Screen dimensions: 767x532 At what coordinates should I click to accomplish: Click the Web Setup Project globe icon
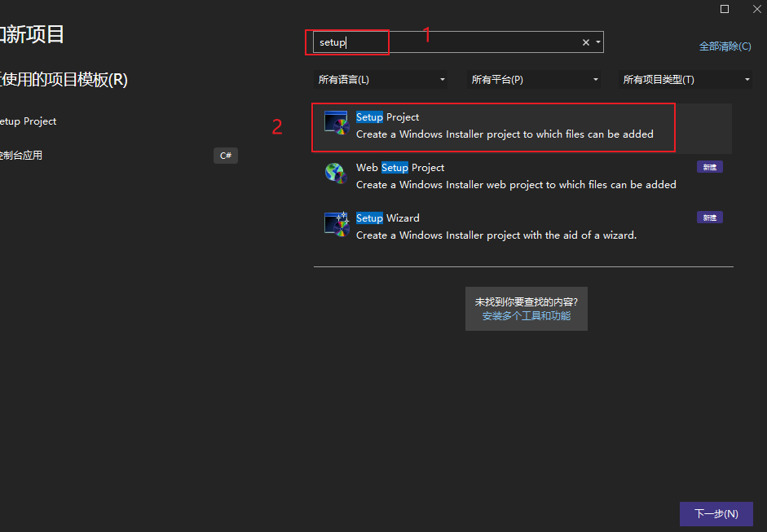coord(336,174)
